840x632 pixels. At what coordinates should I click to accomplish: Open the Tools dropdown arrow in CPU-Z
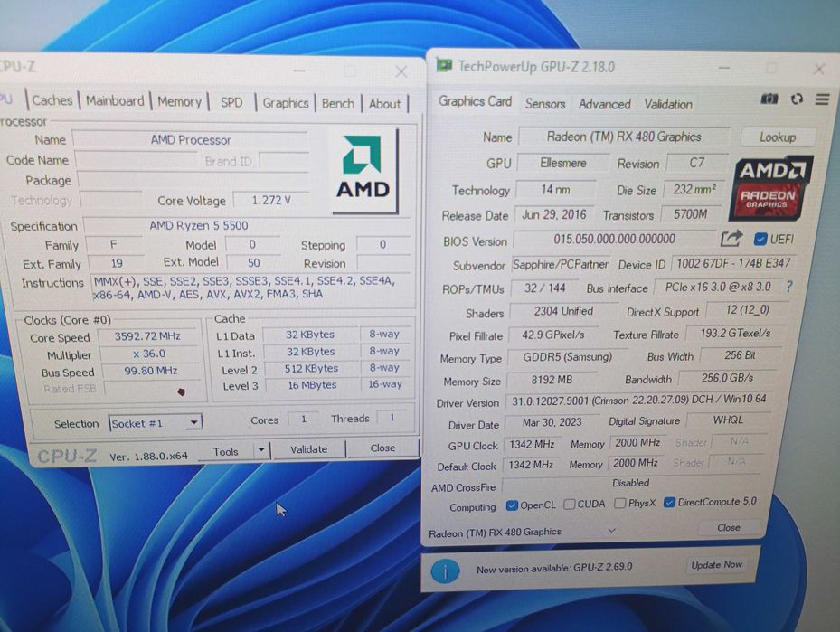coord(261,450)
